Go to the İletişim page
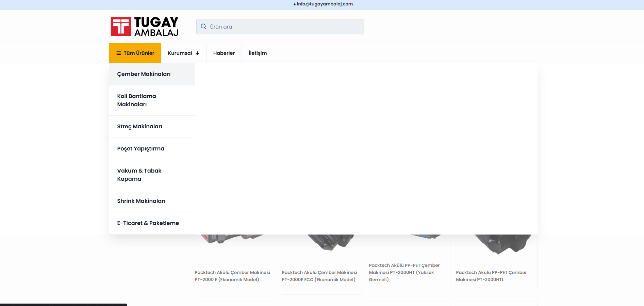This screenshot has width=644, height=306. click(258, 53)
